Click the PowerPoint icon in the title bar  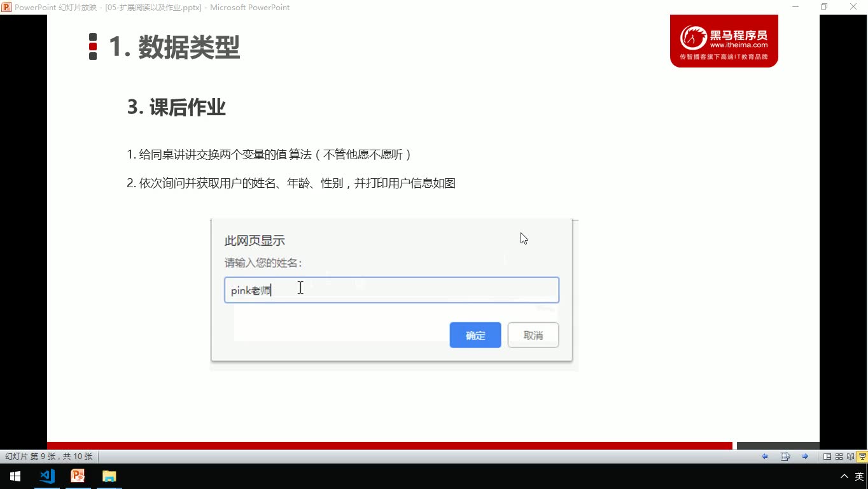pyautogui.click(x=6, y=7)
